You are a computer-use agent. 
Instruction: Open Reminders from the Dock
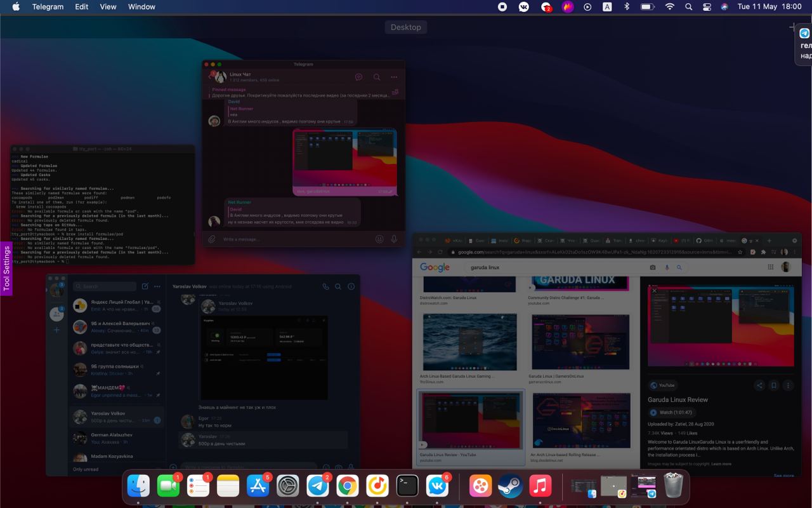tap(198, 486)
